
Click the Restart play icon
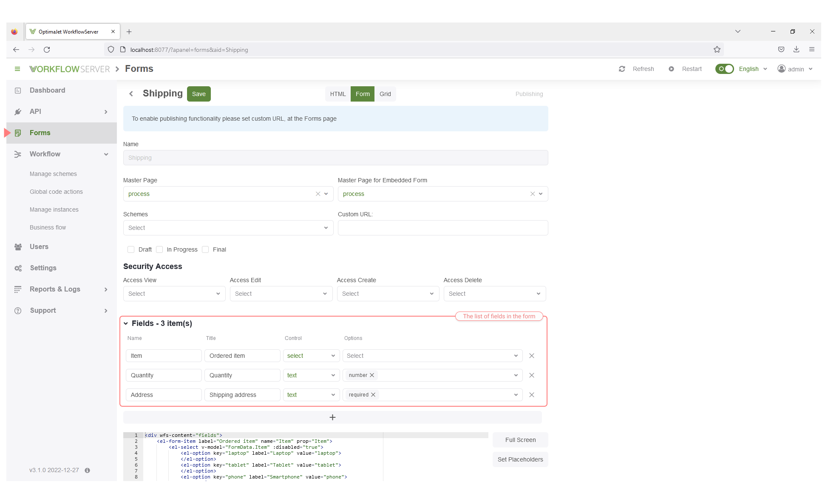pyautogui.click(x=671, y=69)
